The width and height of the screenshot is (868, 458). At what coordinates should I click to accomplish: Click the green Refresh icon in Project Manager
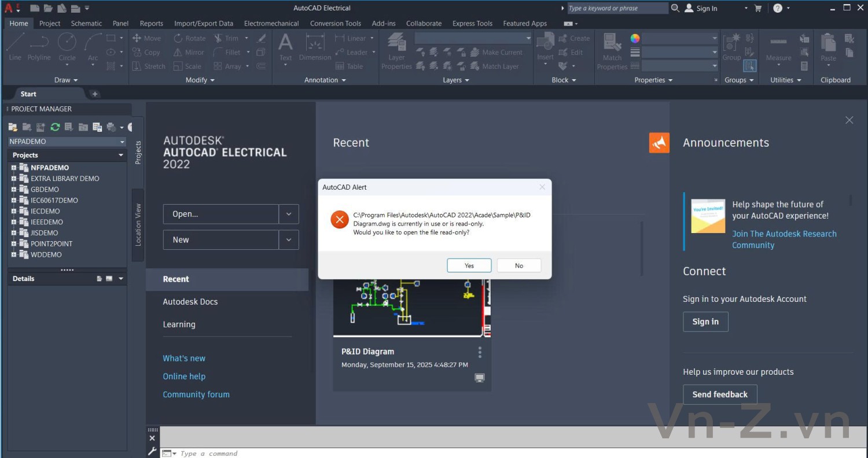55,127
